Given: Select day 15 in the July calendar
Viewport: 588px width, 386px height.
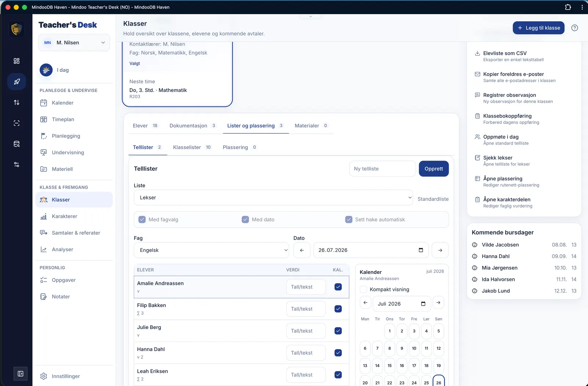Looking at the screenshot, I should 390,365.
